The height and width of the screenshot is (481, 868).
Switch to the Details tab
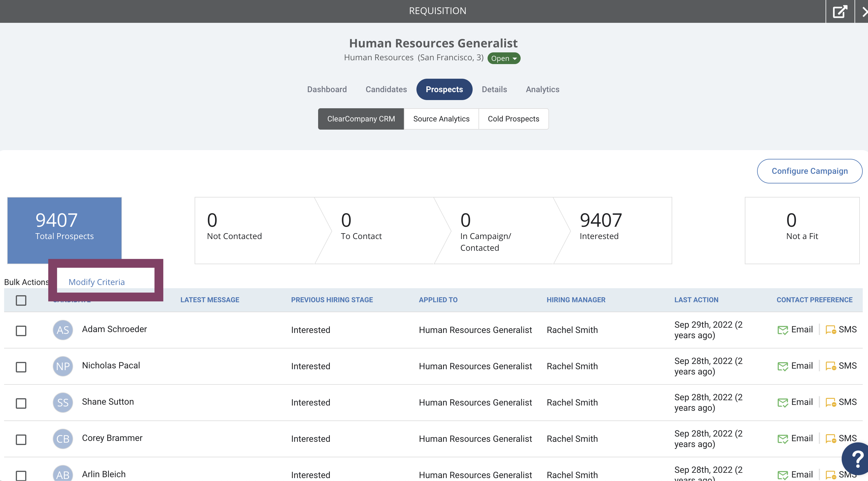click(494, 89)
